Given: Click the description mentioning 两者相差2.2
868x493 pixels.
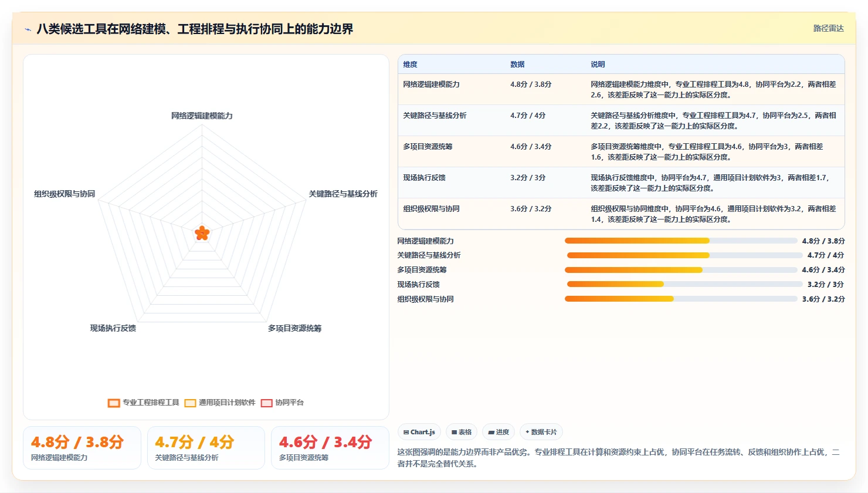Looking at the screenshot, I should point(713,121).
